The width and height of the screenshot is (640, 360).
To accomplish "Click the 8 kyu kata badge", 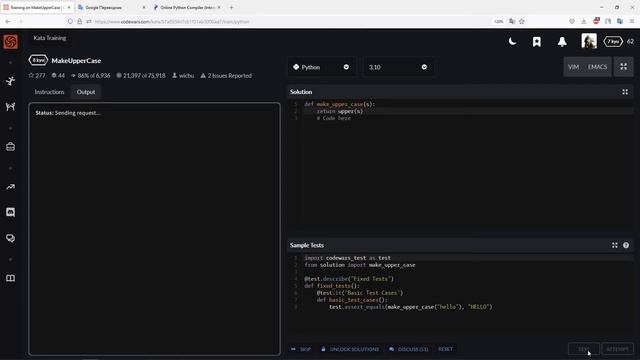I will [38, 60].
